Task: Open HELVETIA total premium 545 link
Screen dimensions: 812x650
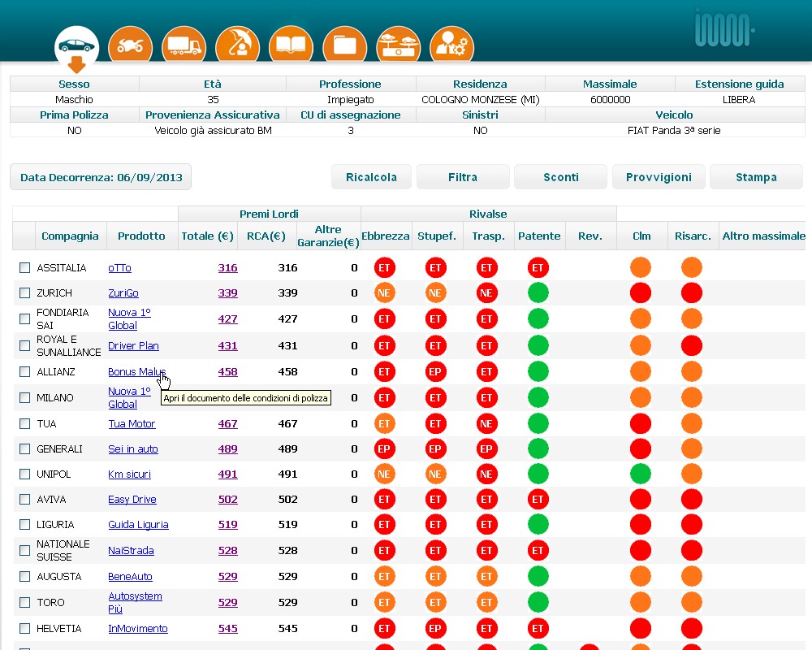Action: click(228, 628)
